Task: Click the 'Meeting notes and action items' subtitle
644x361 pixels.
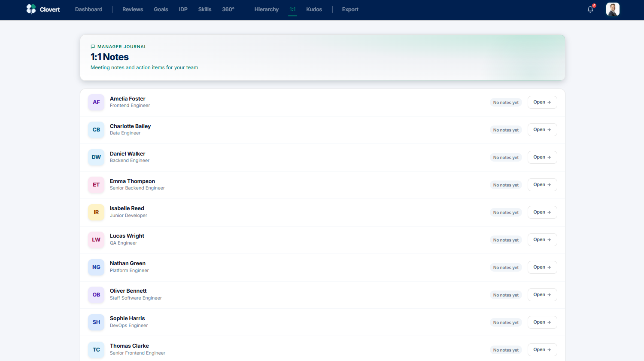Action: pos(144,68)
